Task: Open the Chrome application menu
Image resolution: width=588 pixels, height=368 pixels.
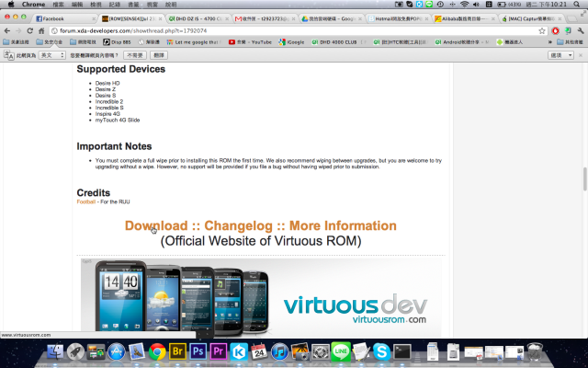Action: click(33, 5)
